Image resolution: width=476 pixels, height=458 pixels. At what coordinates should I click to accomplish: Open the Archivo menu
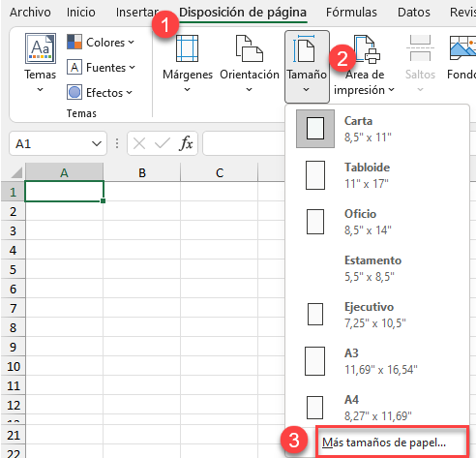[x=30, y=13]
